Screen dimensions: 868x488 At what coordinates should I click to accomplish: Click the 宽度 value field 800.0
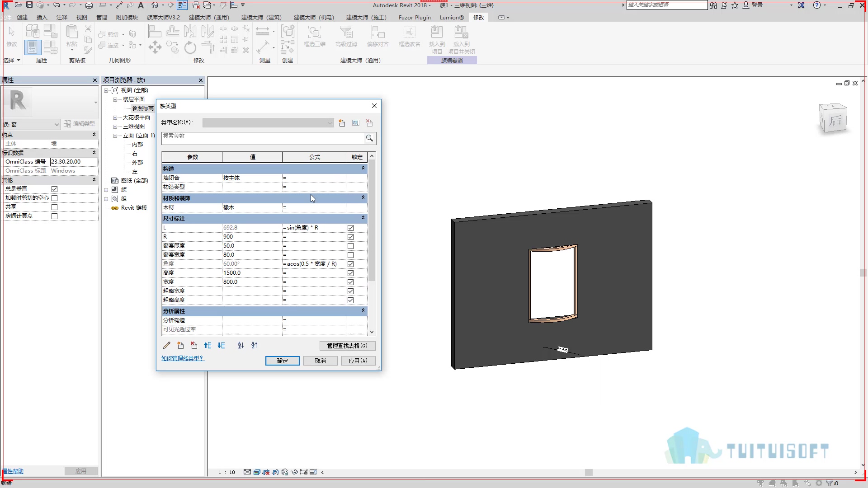pyautogui.click(x=252, y=282)
